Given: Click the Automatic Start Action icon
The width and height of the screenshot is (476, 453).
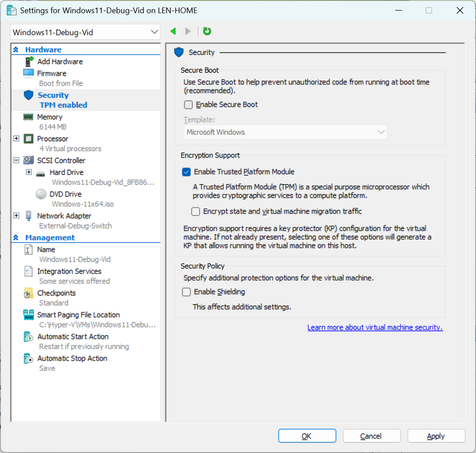Looking at the screenshot, I should click(29, 337).
